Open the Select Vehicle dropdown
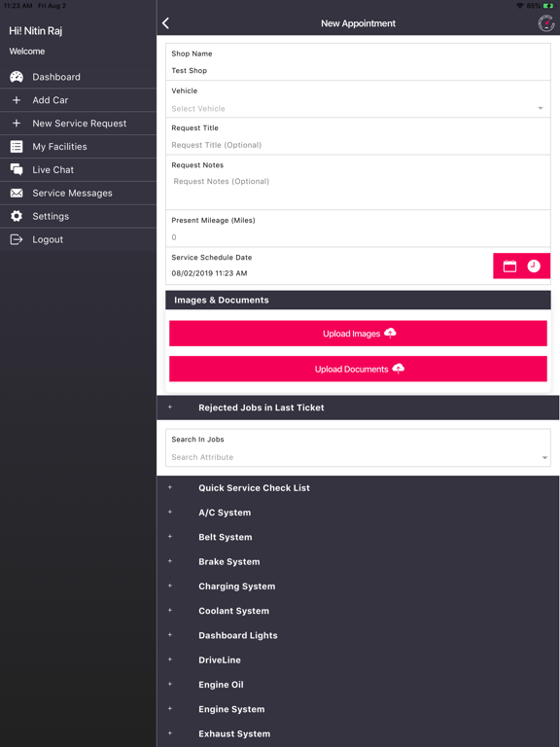 click(358, 109)
